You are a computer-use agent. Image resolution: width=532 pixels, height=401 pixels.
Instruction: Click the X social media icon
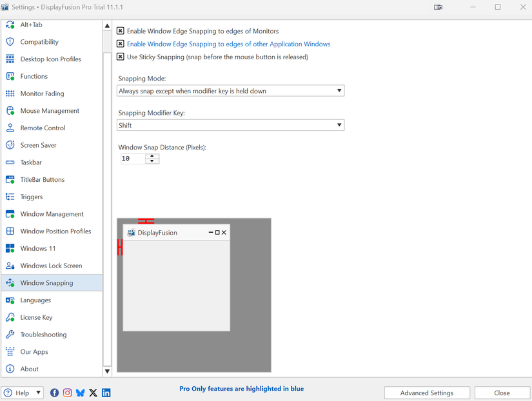[93, 393]
